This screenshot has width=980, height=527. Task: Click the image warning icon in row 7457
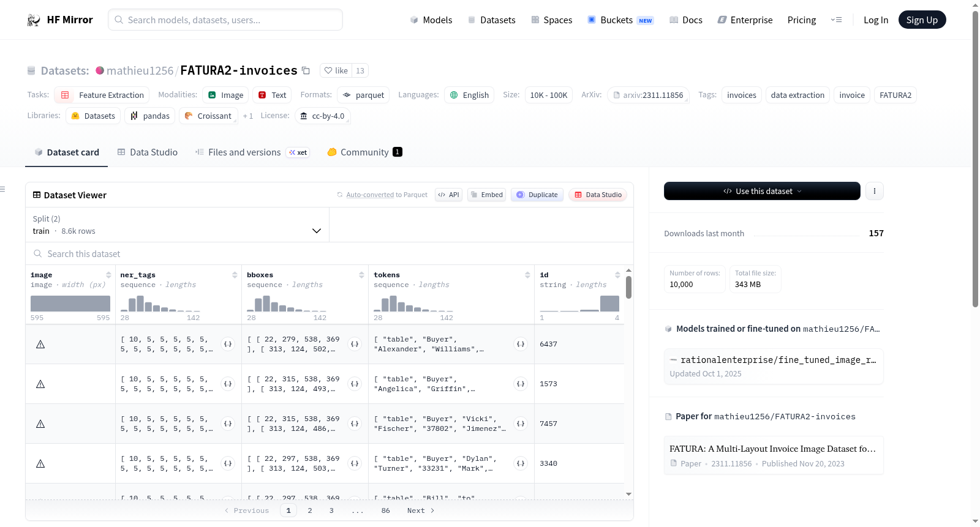click(40, 424)
